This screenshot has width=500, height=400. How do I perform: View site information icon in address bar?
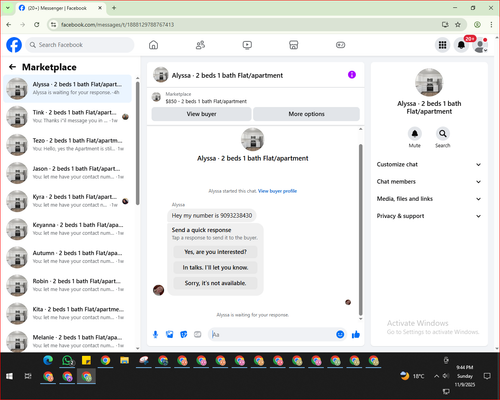53,25
